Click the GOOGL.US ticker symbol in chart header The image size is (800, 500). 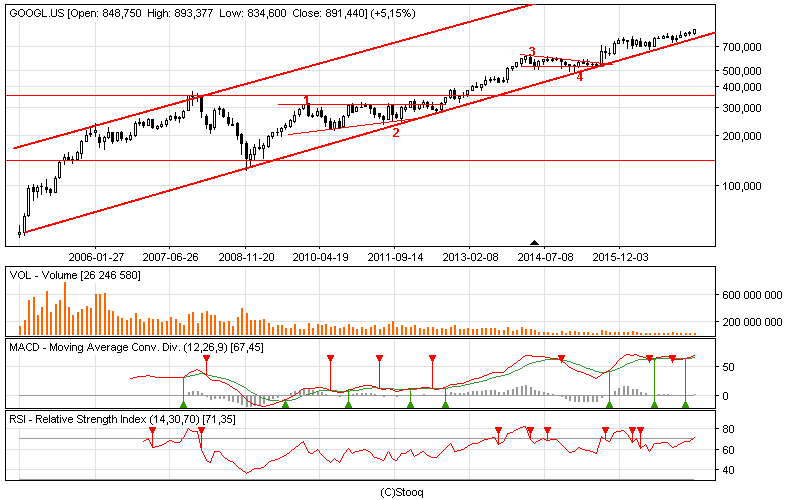click(x=37, y=13)
